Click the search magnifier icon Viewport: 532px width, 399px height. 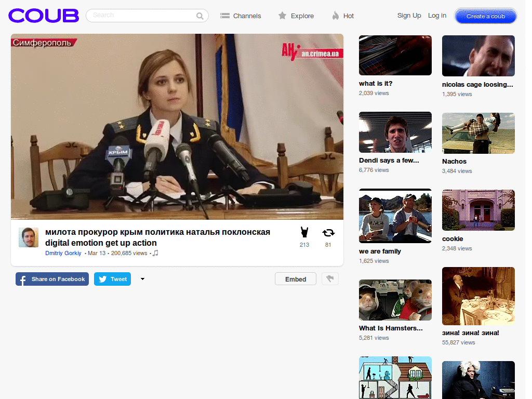coord(199,16)
